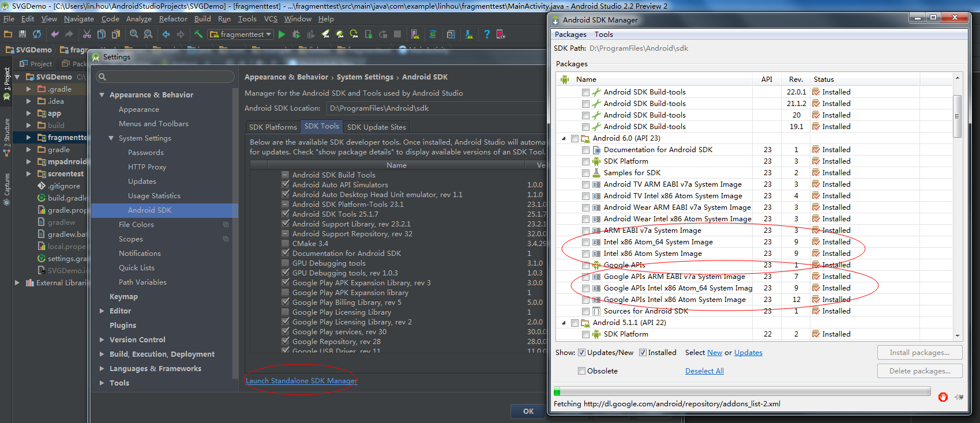Toggle GPU Debugging tools checkbox
Viewport: 980px width, 423px height.
tap(285, 263)
